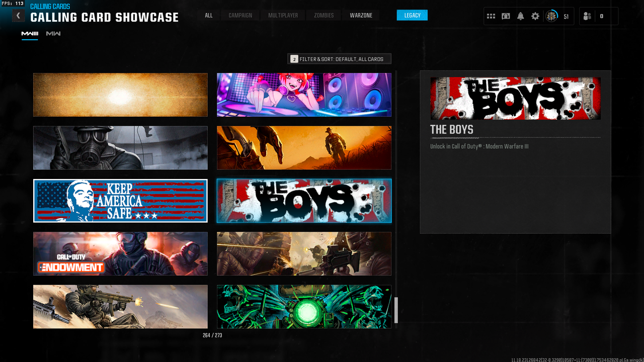Select the Legacy category tab

tap(412, 16)
